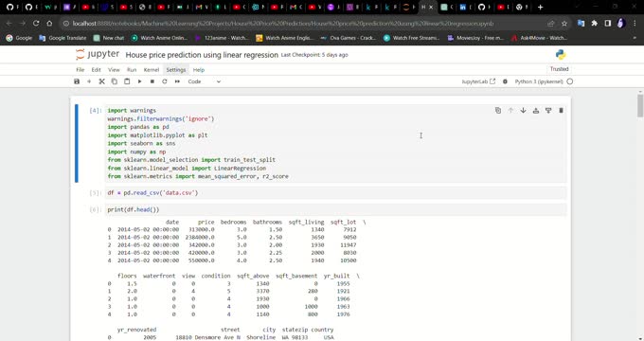The width and height of the screenshot is (644, 341).
Task: Click the kernel status circle indicator
Action: pos(570,81)
